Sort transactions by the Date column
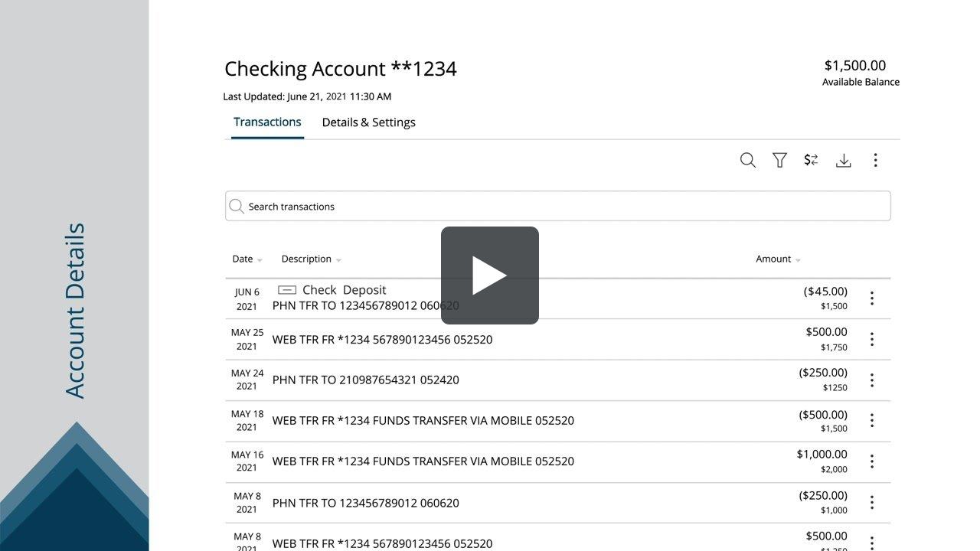 pos(247,259)
